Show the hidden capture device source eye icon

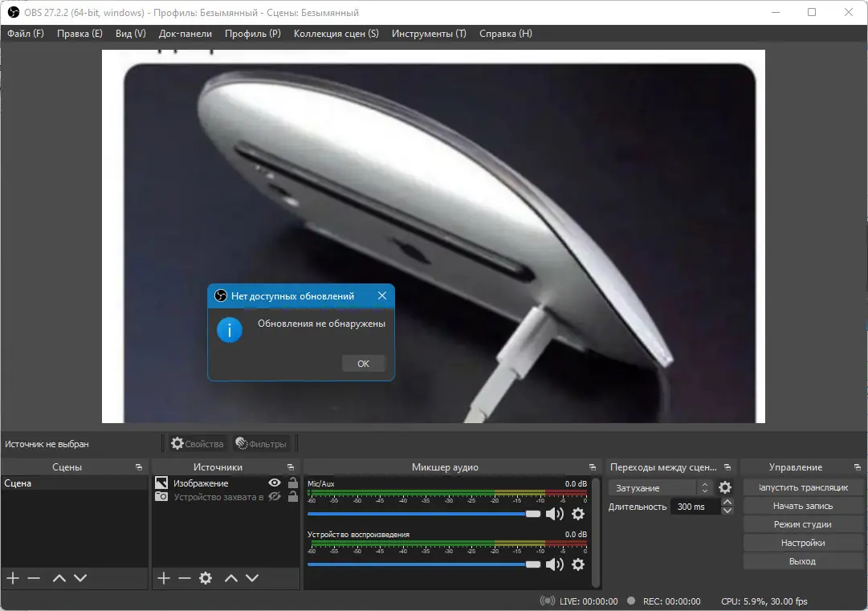click(x=274, y=497)
